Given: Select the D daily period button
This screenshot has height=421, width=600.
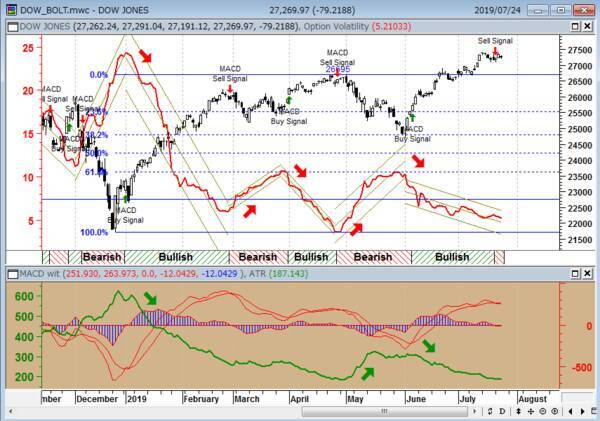Looking at the screenshot, I should [x=502, y=411].
